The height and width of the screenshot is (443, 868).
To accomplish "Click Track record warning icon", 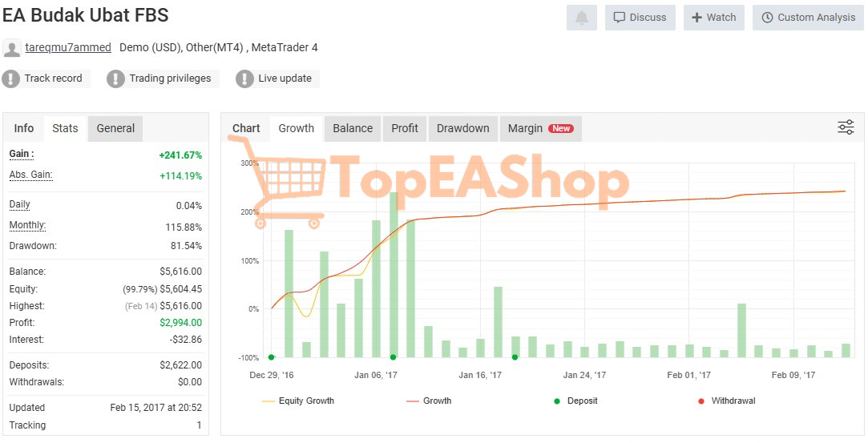I will coord(11,79).
